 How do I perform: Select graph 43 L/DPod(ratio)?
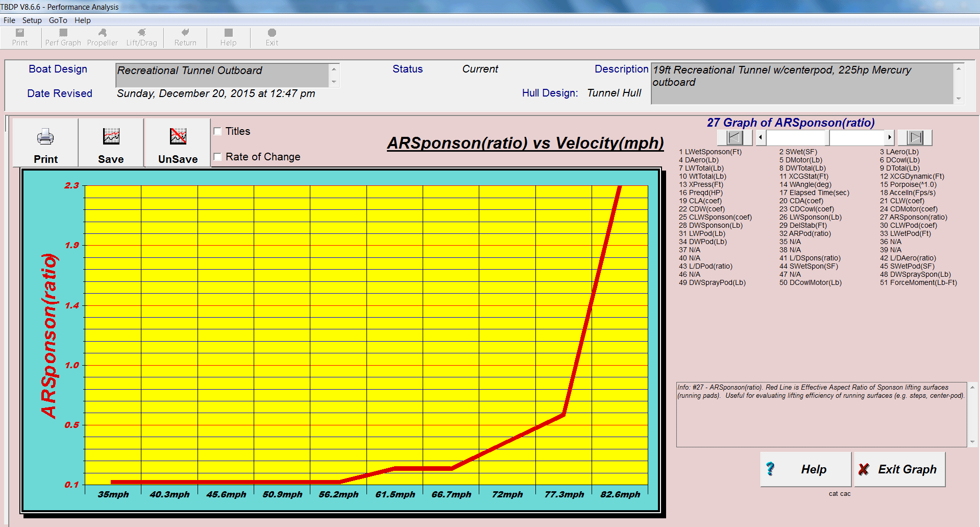(705, 266)
